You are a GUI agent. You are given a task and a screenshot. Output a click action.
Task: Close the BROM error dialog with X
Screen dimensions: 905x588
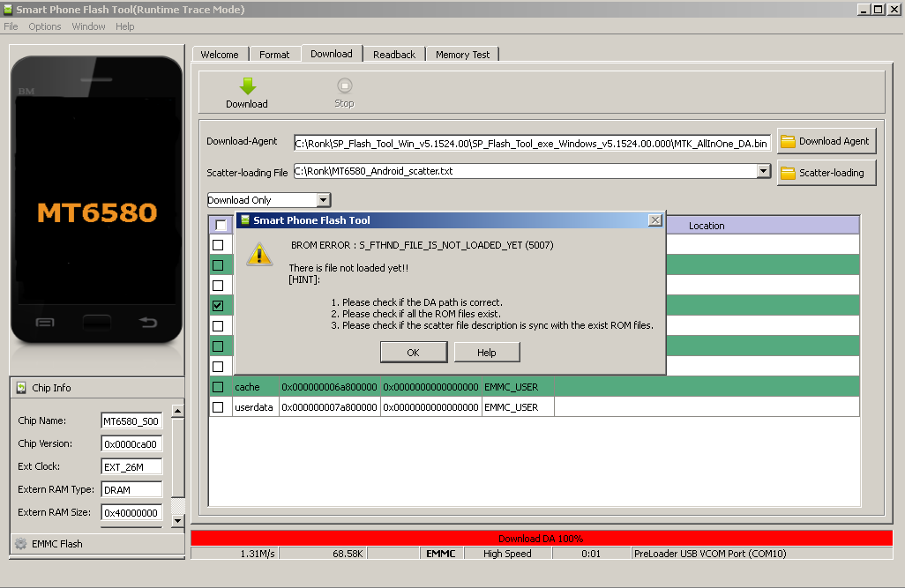point(654,220)
